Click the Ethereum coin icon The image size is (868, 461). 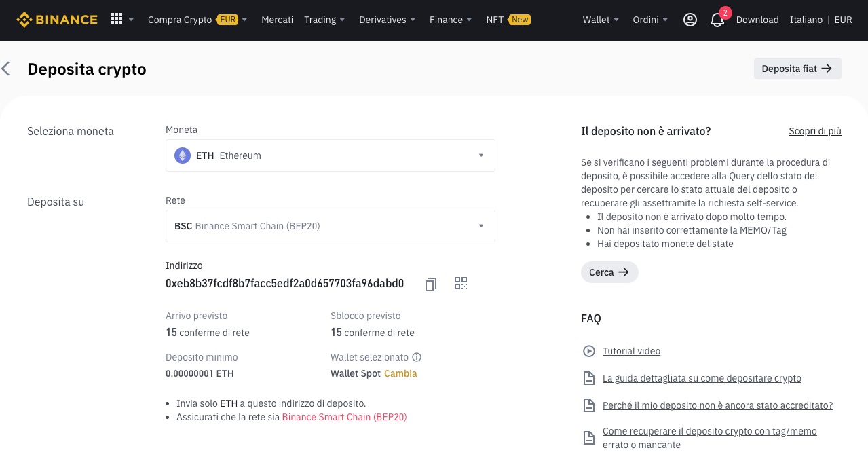[x=183, y=155]
